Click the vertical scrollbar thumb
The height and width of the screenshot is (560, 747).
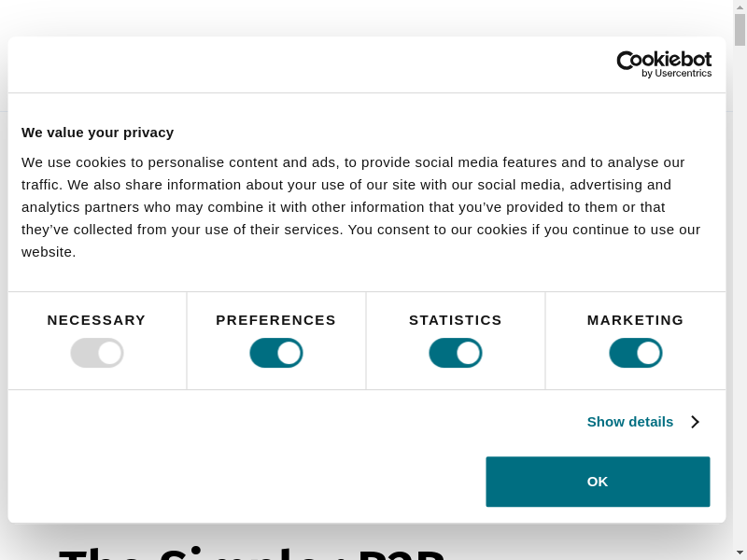click(x=740, y=30)
